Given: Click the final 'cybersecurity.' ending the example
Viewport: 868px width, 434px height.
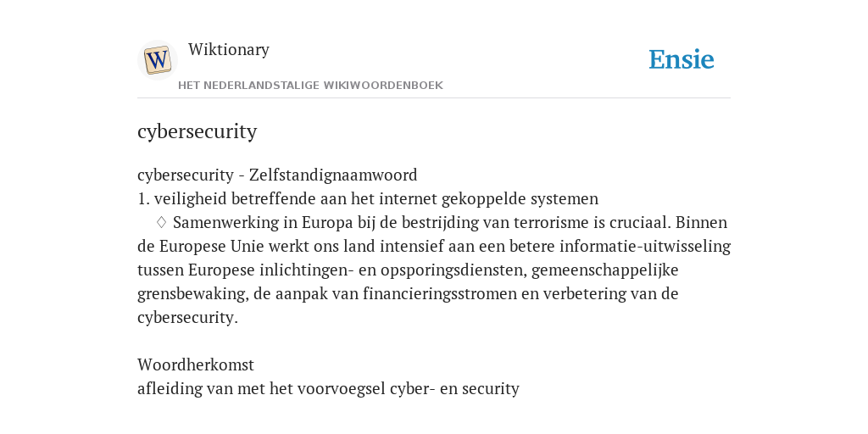Looking at the screenshot, I should (187, 318).
